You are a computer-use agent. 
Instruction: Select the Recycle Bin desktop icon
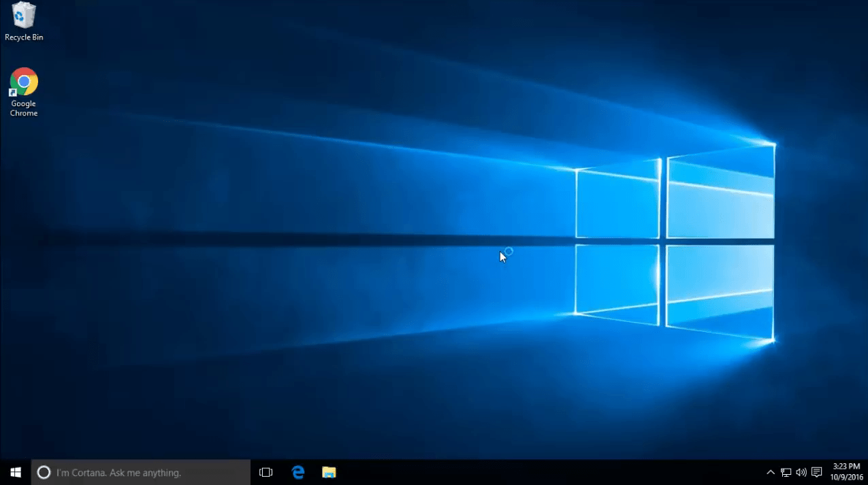[x=24, y=21]
